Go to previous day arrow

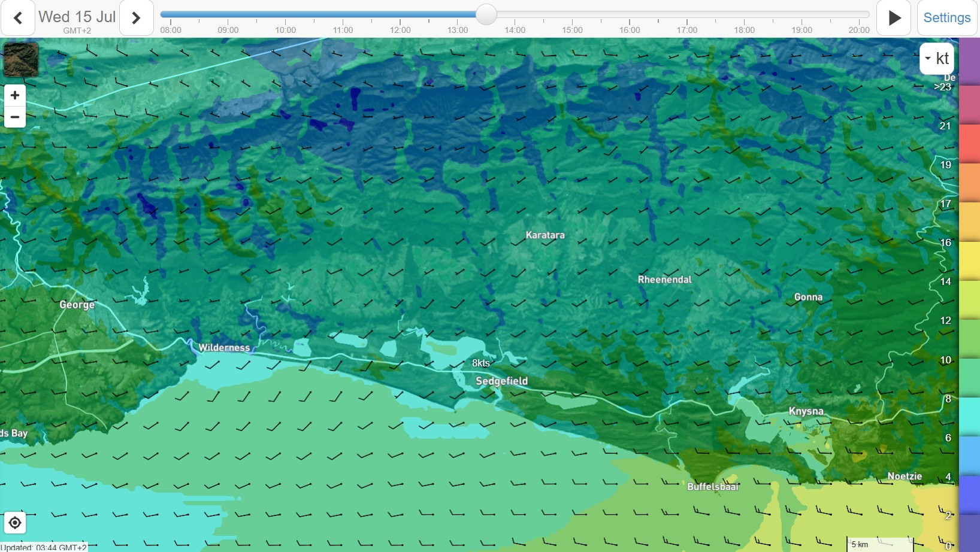[x=18, y=18]
